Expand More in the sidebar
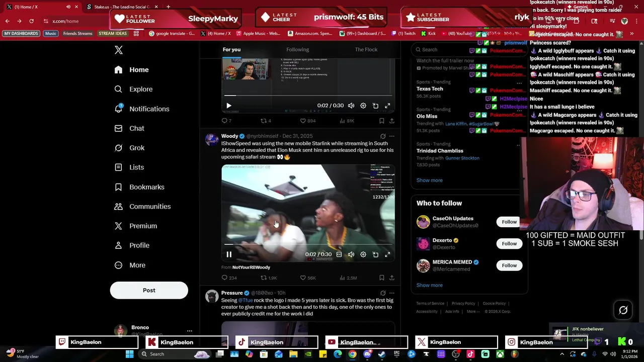 (x=130, y=265)
